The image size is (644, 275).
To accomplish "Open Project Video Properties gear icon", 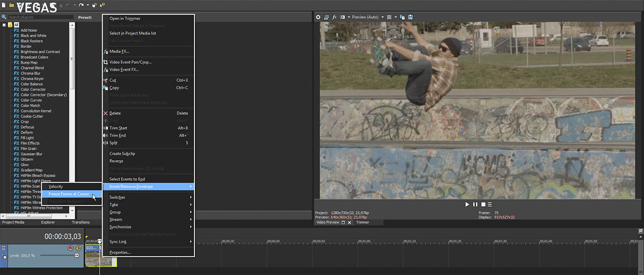I will click(x=318, y=17).
